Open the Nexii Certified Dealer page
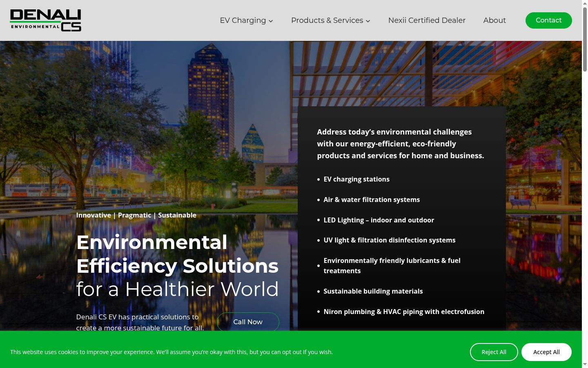588x368 pixels. click(x=427, y=20)
